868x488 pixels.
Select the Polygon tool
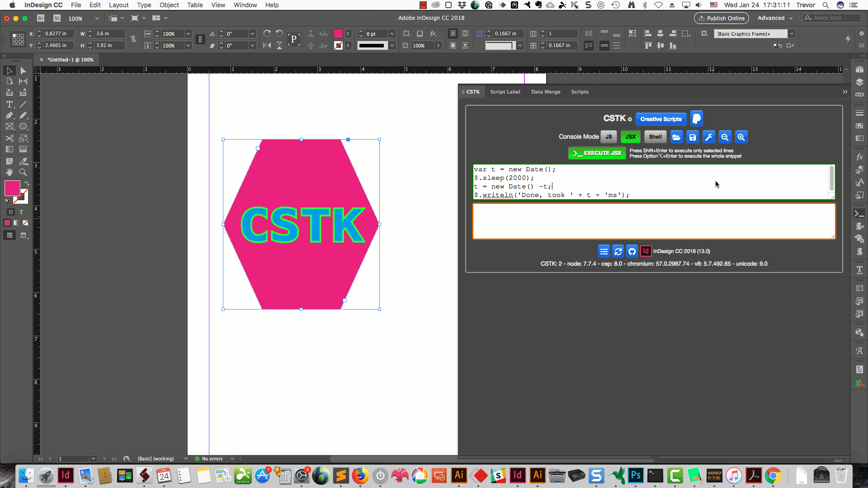[x=23, y=127]
